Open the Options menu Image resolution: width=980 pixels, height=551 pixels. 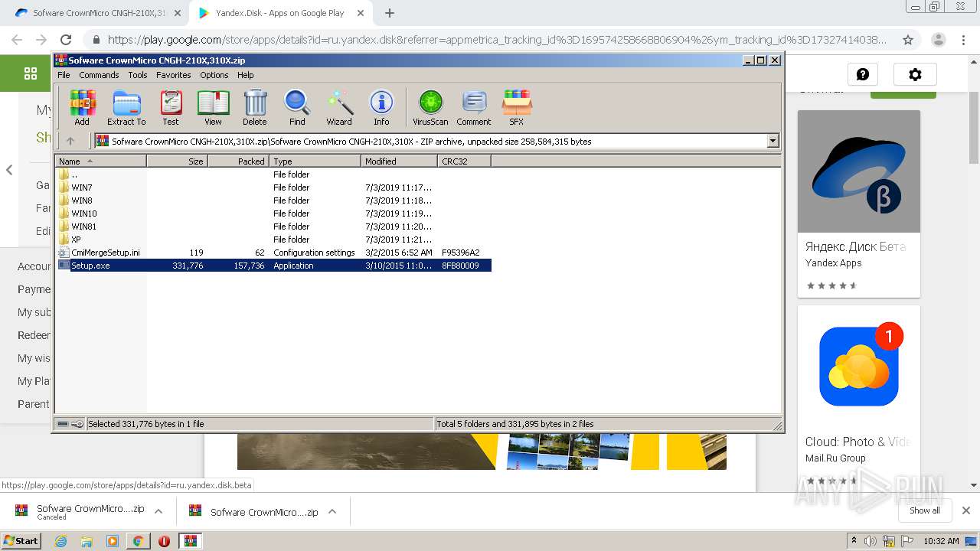214,75
